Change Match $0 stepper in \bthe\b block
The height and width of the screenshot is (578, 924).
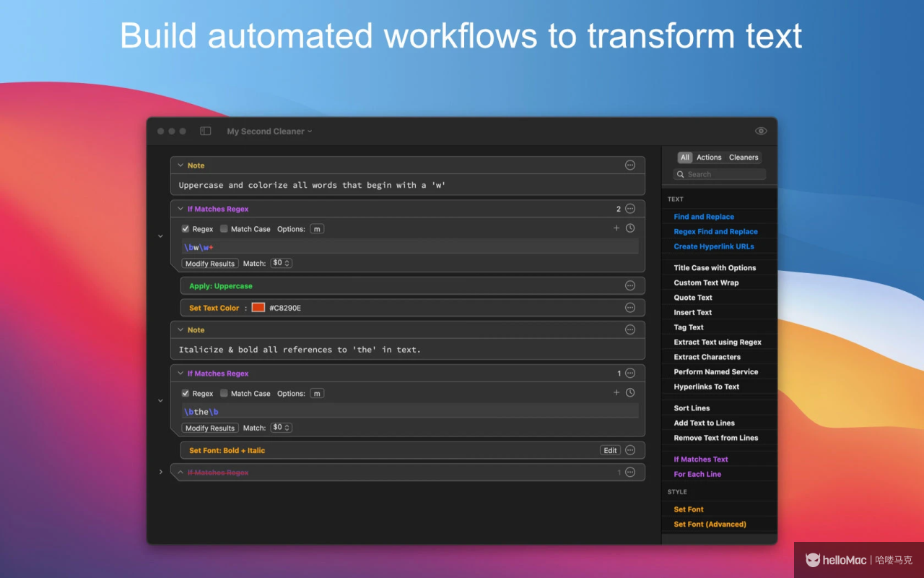[281, 428]
